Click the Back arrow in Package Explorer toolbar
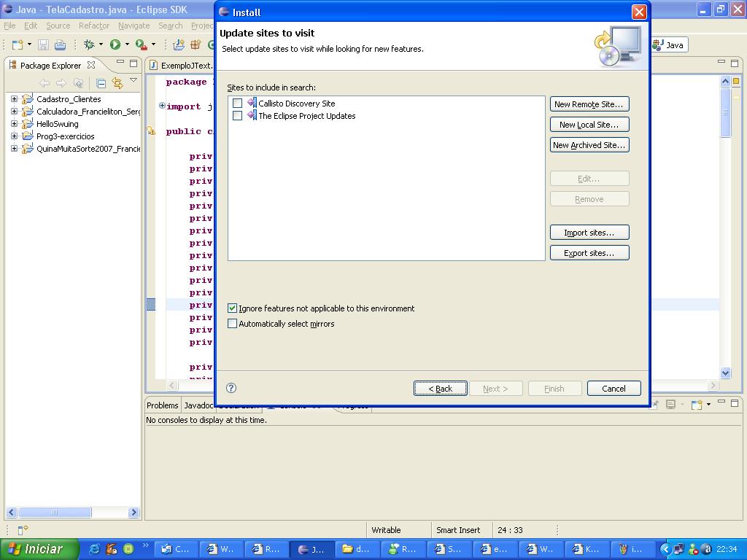The width and height of the screenshot is (747, 560). click(44, 83)
